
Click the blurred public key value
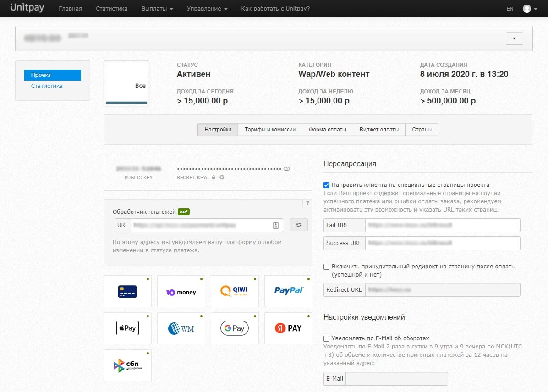click(138, 169)
